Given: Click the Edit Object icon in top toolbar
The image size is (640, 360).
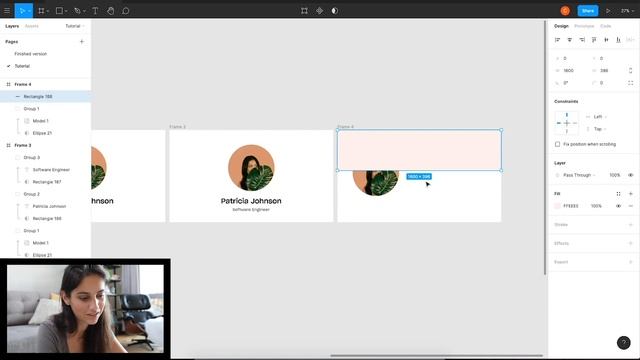Looking at the screenshot, I should pos(304,11).
